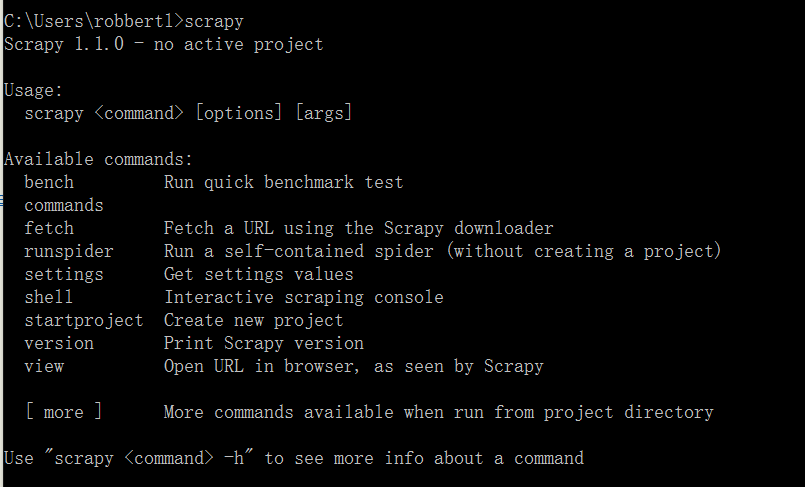Image resolution: width=805 pixels, height=487 pixels.
Task: Click the "-h" flag in the last line
Action: tap(234, 458)
